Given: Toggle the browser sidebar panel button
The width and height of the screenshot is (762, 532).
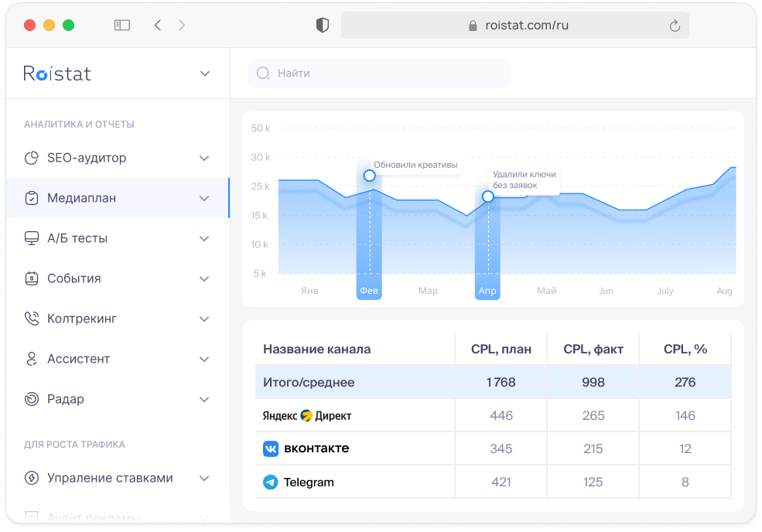Looking at the screenshot, I should coord(122,25).
